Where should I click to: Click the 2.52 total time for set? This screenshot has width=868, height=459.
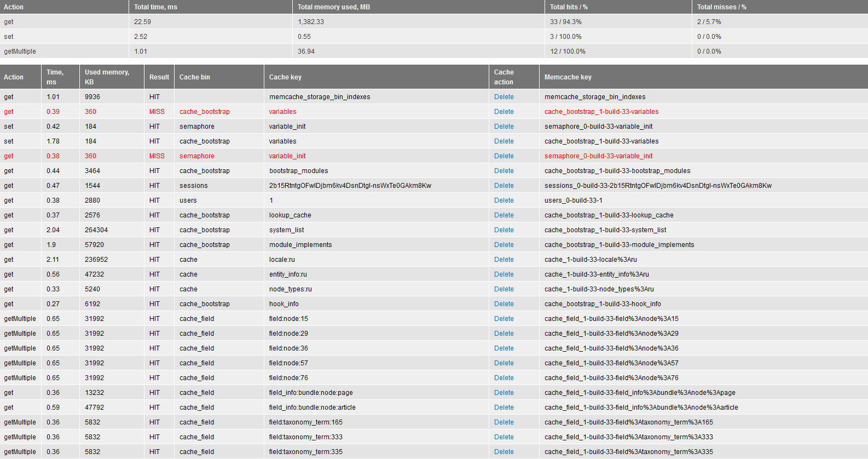tap(141, 37)
